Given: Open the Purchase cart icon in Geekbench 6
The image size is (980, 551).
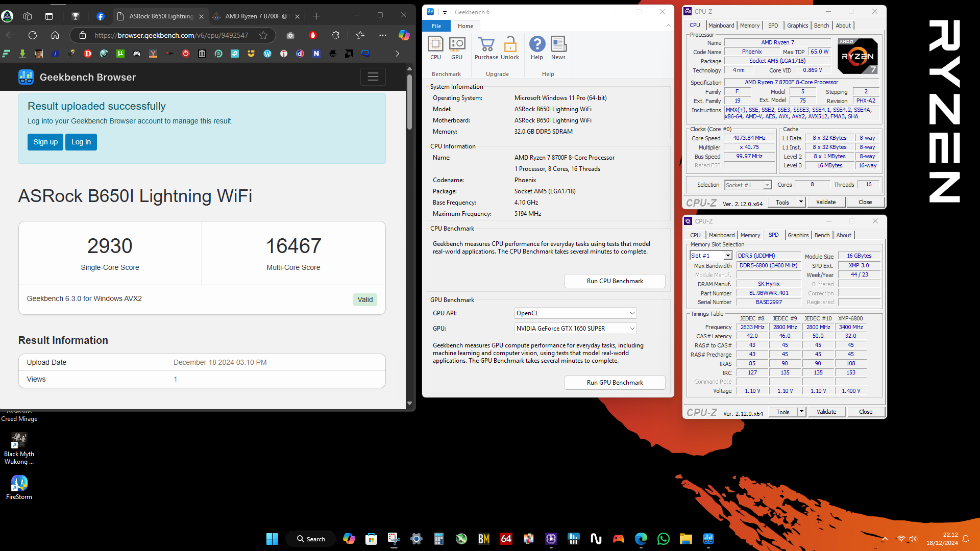Looking at the screenshot, I should click(486, 48).
